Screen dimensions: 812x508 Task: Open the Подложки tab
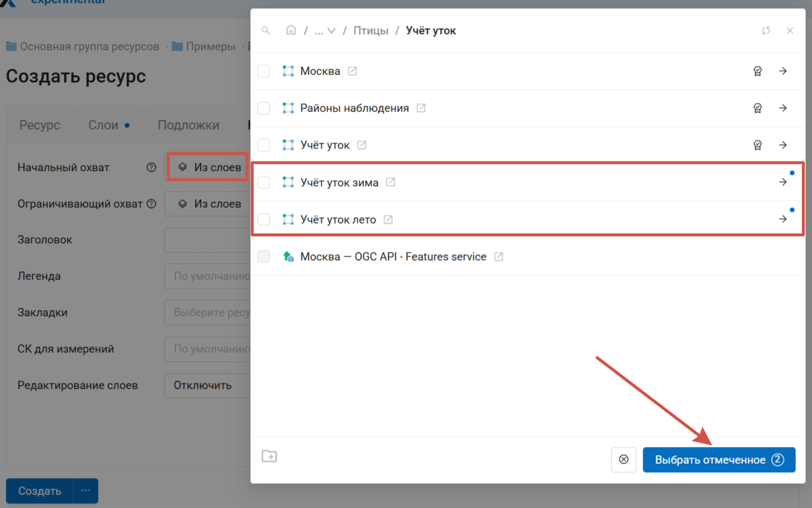pos(188,125)
